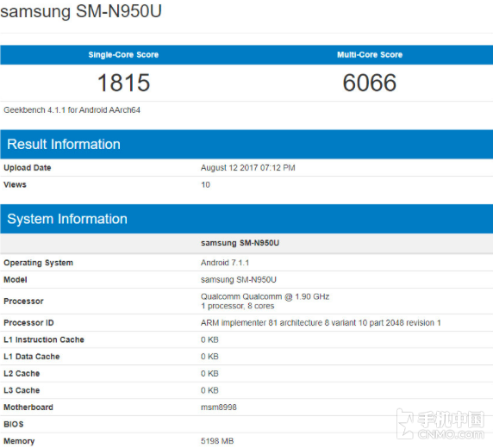The image size is (493, 448).
Task: Select the 5198 MB memory value
Action: tap(217, 441)
